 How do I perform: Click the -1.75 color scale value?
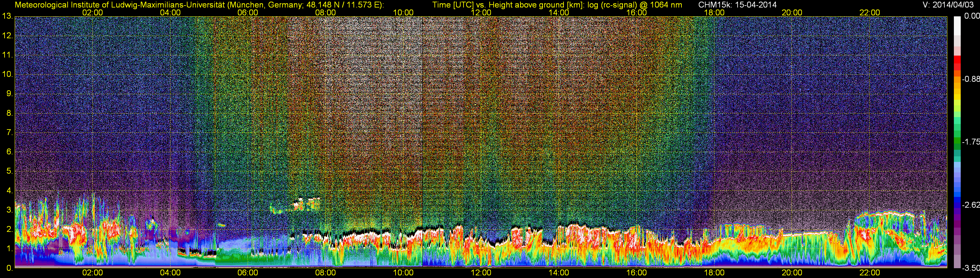[x=971, y=142]
